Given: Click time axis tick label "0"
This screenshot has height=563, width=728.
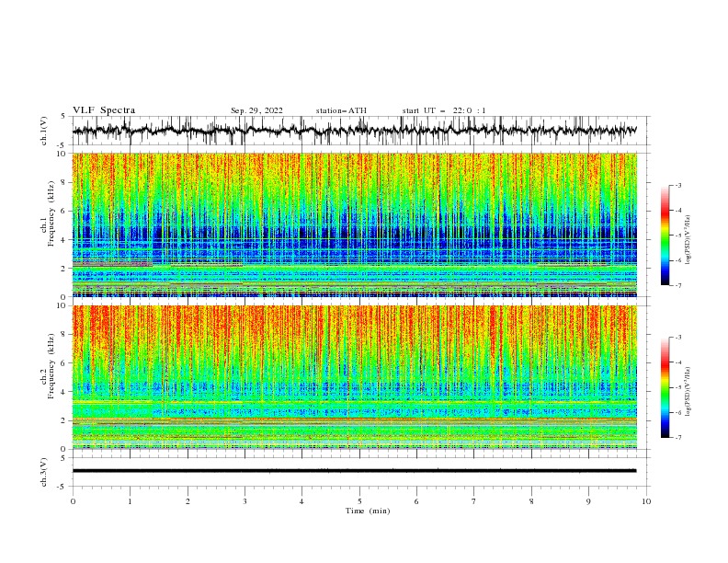Looking at the screenshot, I should tap(73, 501).
